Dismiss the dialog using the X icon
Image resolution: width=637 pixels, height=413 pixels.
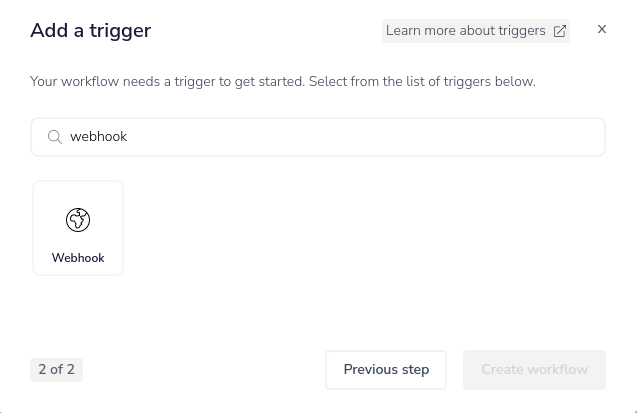click(x=602, y=30)
